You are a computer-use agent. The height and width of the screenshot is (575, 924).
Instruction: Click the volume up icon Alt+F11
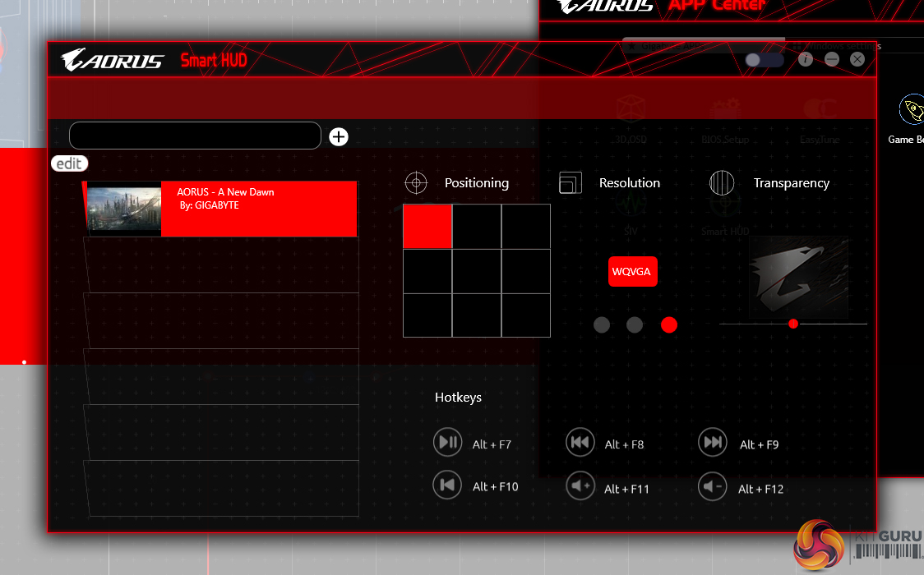click(x=580, y=485)
